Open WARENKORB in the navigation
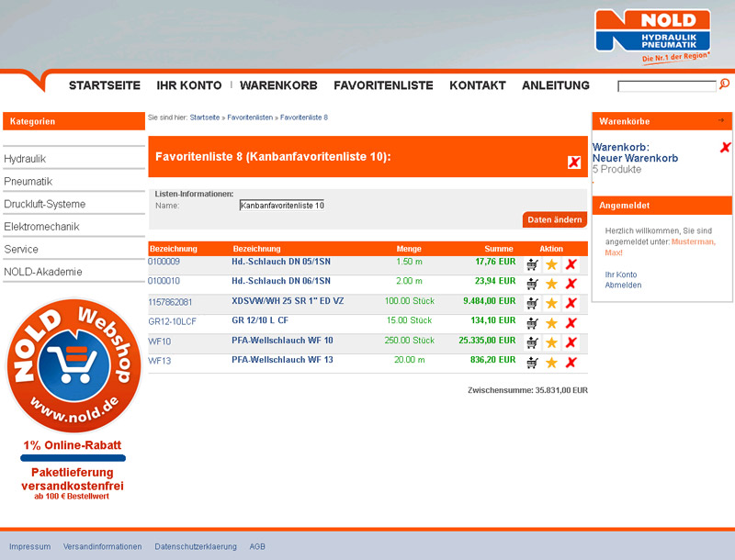The height and width of the screenshot is (560, 735). (278, 85)
